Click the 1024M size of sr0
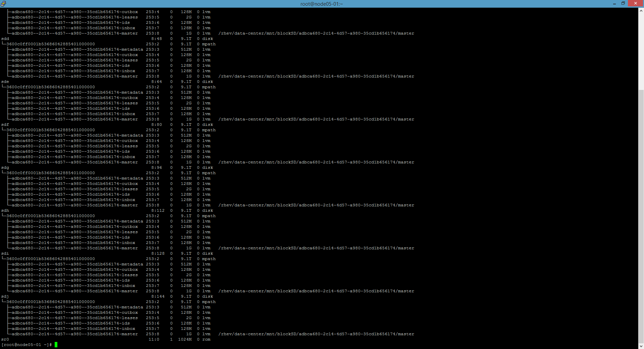Image resolution: width=644 pixels, height=349 pixels. click(185, 339)
